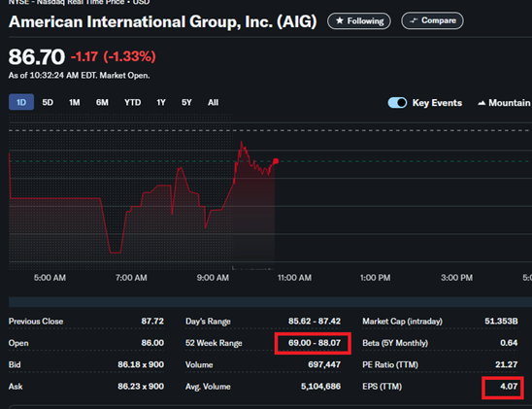The width and height of the screenshot is (532, 409).
Task: Click the Avg. Volume label
Action: (208, 387)
